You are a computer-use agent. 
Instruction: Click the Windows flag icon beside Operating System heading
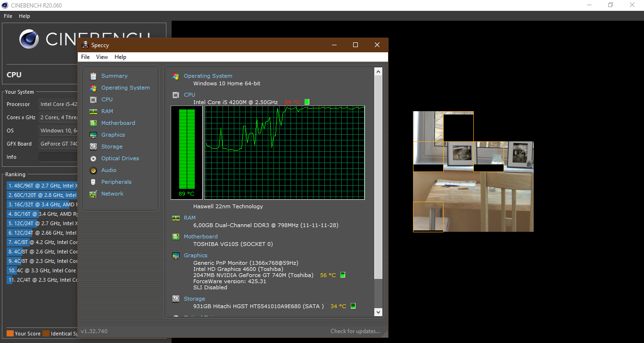(x=176, y=76)
